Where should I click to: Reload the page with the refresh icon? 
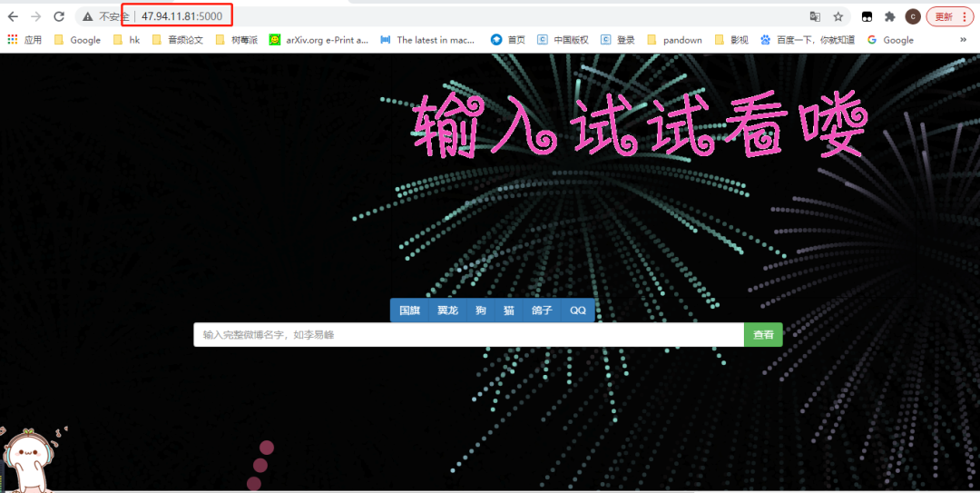[59, 17]
